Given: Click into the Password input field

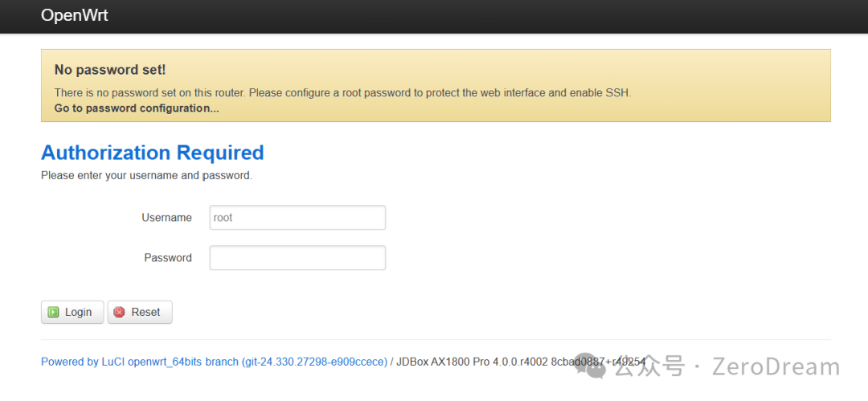Looking at the screenshot, I should point(297,258).
